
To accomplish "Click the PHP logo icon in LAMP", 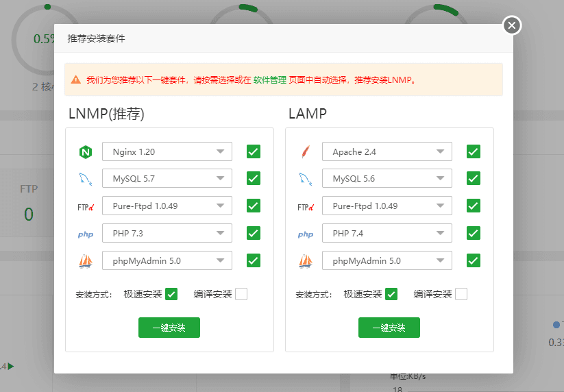I will coord(306,234).
